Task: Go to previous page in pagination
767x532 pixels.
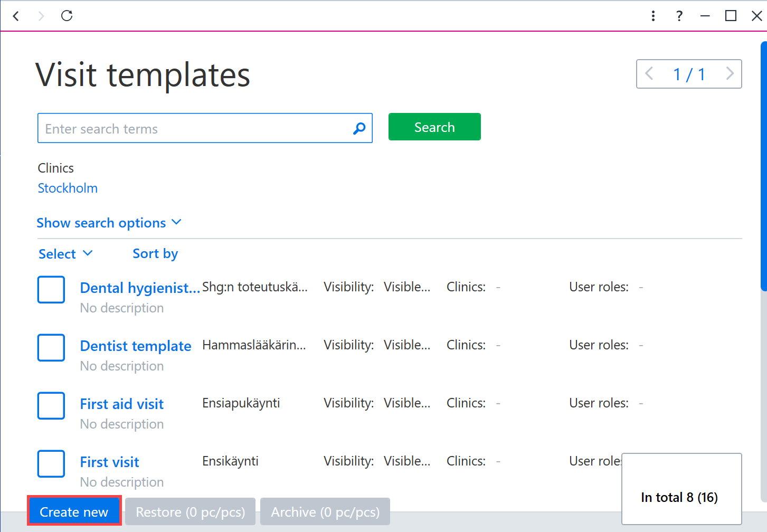Action: tap(649, 73)
